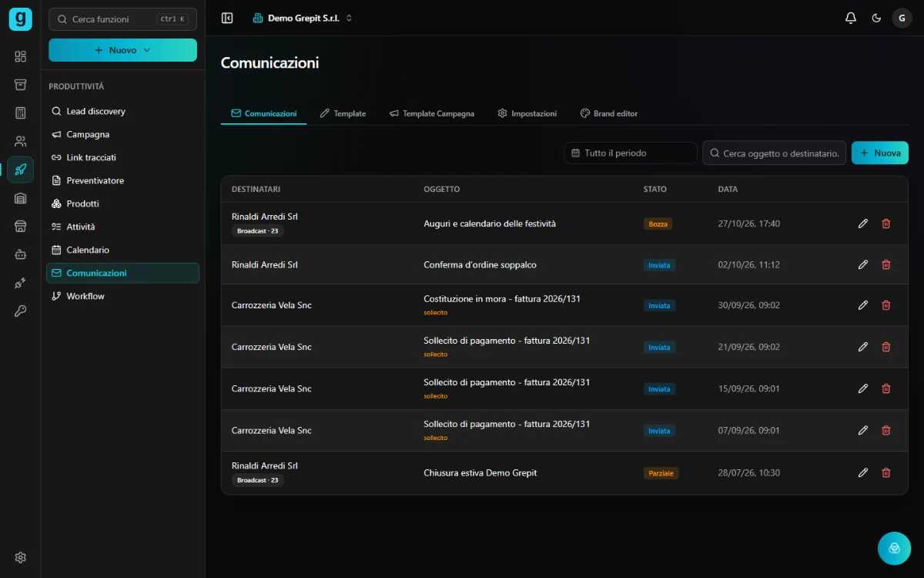This screenshot has width=924, height=578.
Task: Edit the Costituzione in mora communication
Action: coord(863,305)
